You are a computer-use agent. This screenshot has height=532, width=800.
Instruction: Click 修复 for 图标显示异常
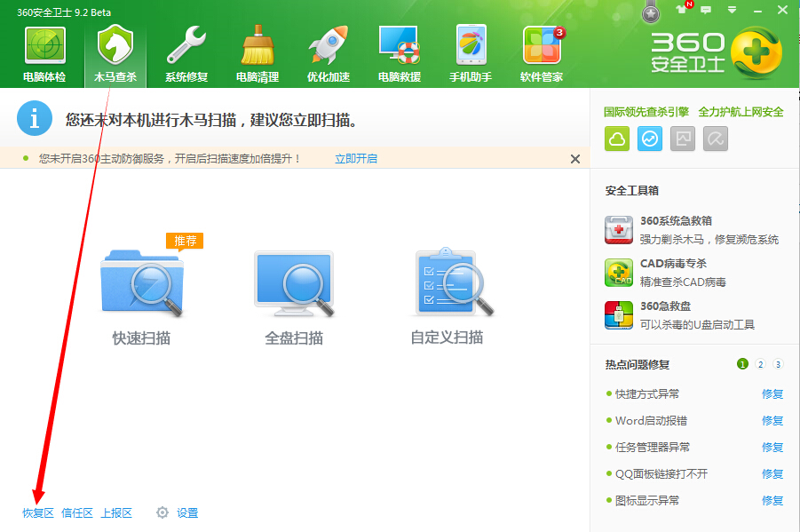point(772,500)
